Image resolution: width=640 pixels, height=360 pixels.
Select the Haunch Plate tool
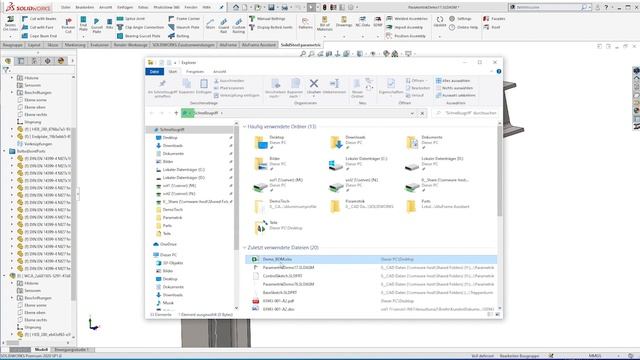pyautogui.click(x=184, y=27)
